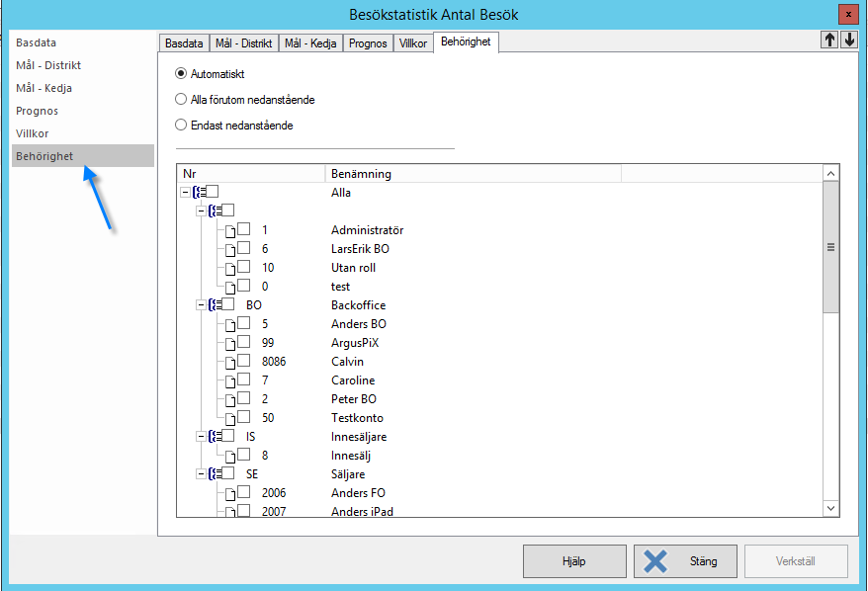The image size is (868, 591).
Task: Open the Basdata tab
Action: click(x=184, y=43)
